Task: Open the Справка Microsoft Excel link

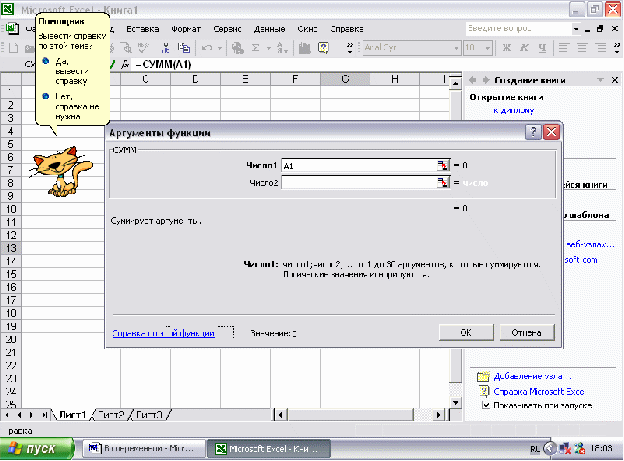Action: 538,392
